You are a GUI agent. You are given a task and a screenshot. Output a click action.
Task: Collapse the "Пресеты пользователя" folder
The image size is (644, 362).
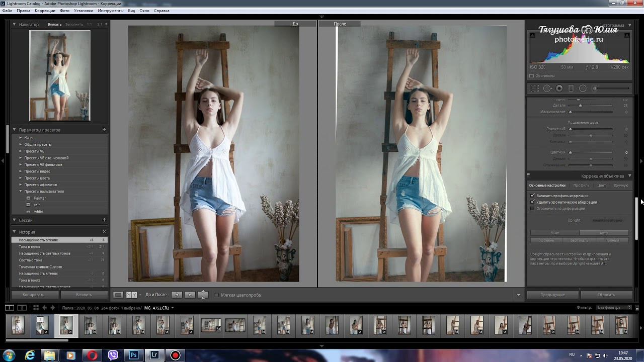[21, 192]
